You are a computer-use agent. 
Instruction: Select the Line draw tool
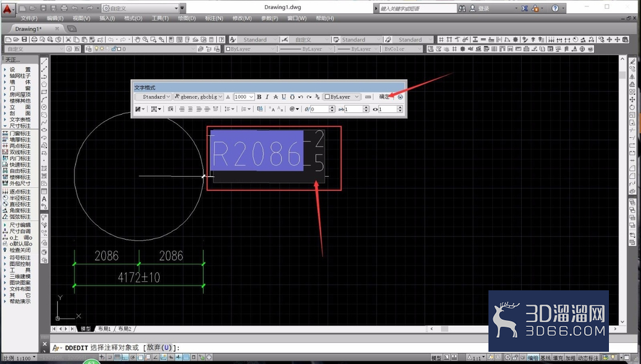point(44,62)
